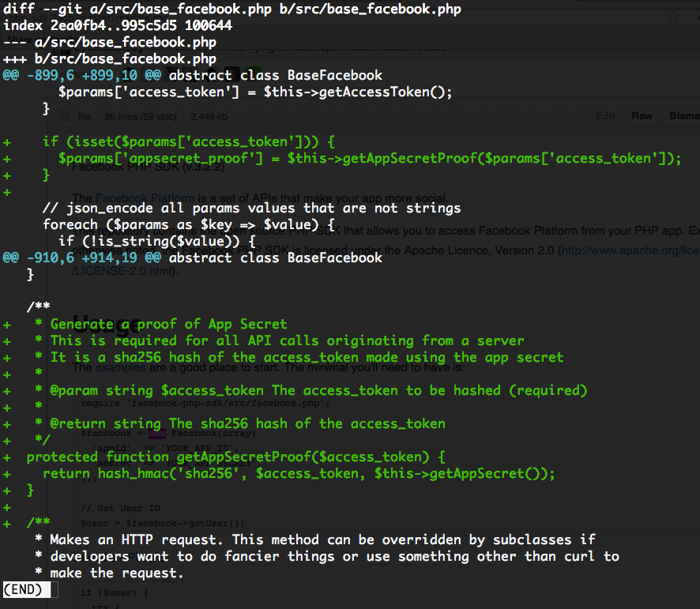Open the 'examples' link in background page
Screen dimensions: 700x609
coord(121,367)
